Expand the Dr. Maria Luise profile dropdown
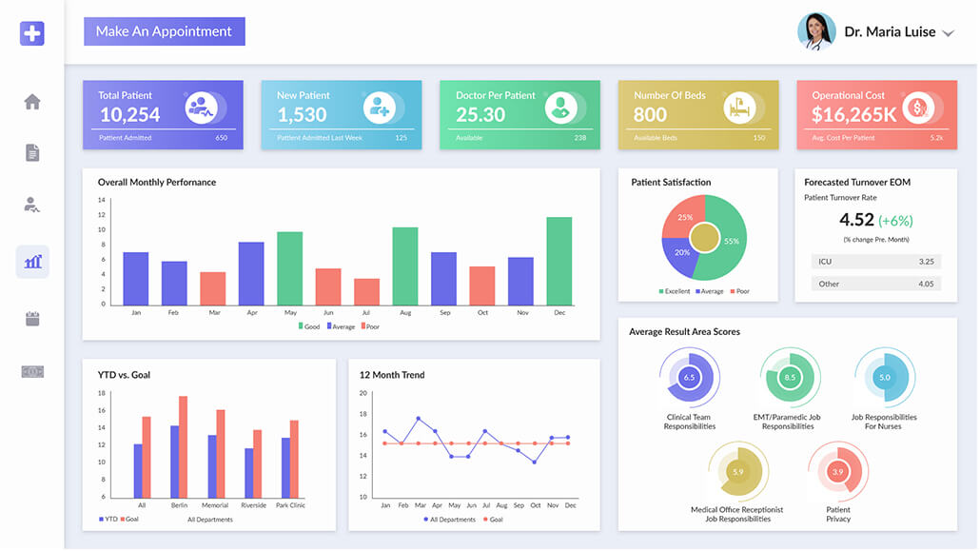The image size is (980, 551). coord(948,31)
